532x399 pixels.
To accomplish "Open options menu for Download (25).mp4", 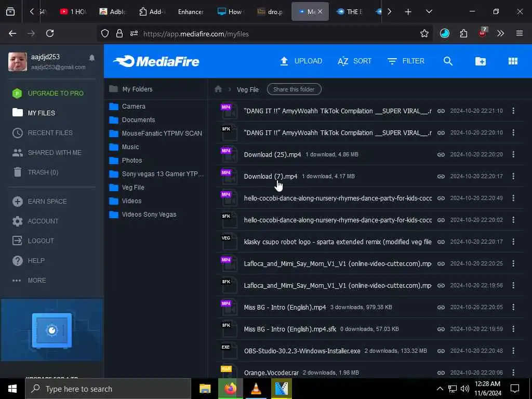I will tap(513, 154).
